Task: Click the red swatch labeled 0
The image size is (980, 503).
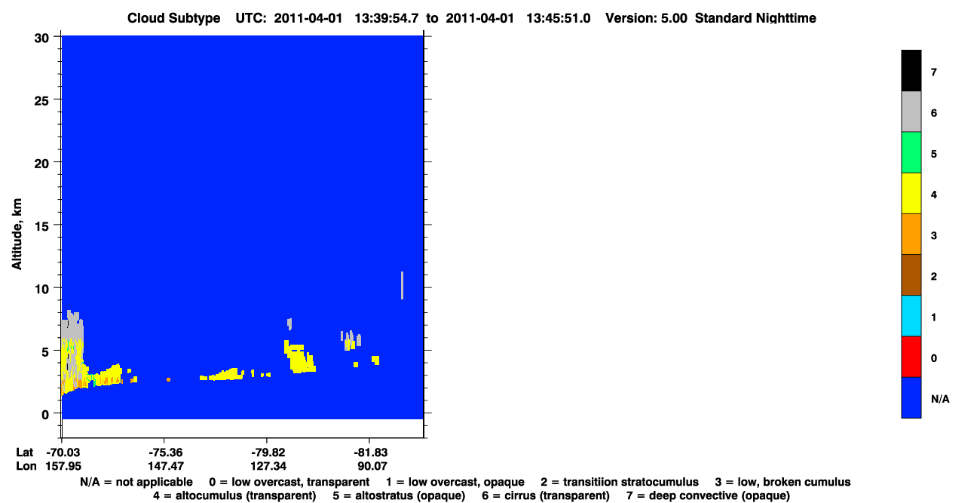Action: 911,356
